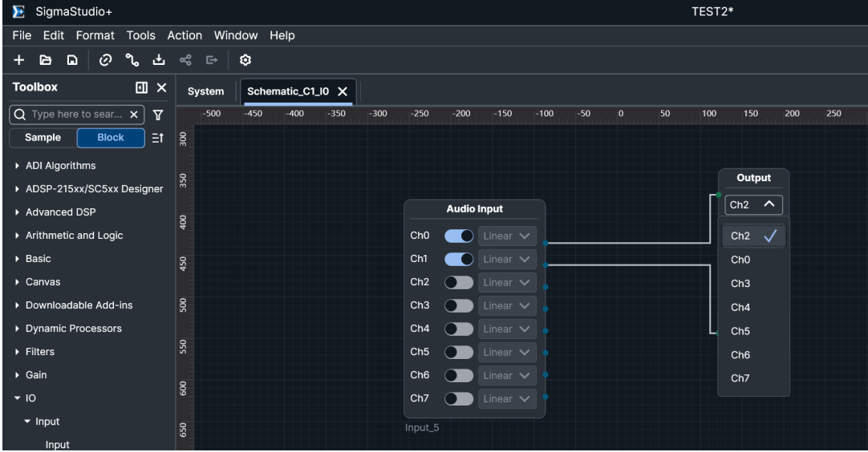Open the Window menu
Viewport: 868px width, 452px height.
click(x=236, y=35)
